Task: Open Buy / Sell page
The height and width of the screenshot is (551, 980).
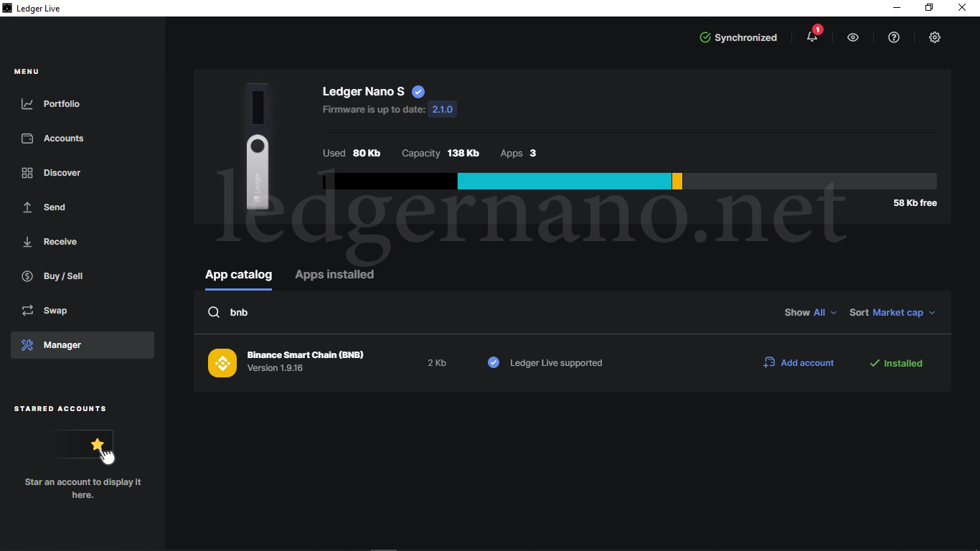Action: pos(83,276)
